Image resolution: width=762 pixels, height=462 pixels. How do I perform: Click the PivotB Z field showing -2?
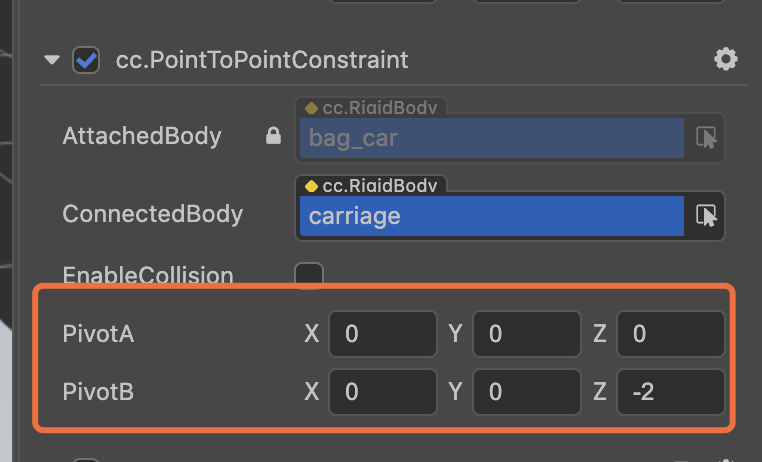point(670,392)
